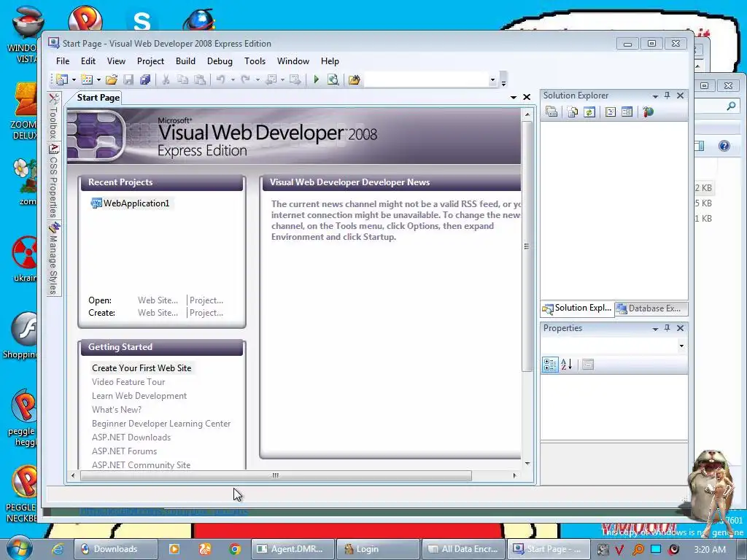This screenshot has height=560, width=747.
Task: Click the Cut scissors icon
Action: tap(166, 79)
